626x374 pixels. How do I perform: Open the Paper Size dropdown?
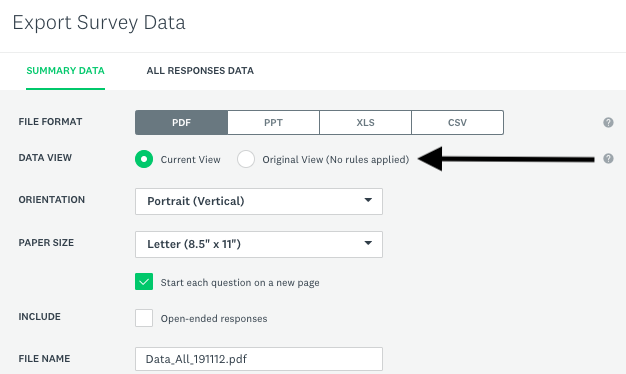[259, 244]
